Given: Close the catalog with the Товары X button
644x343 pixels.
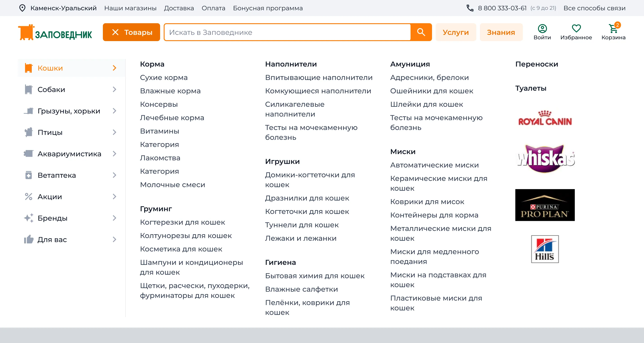Looking at the screenshot, I should pyautogui.click(x=131, y=32).
